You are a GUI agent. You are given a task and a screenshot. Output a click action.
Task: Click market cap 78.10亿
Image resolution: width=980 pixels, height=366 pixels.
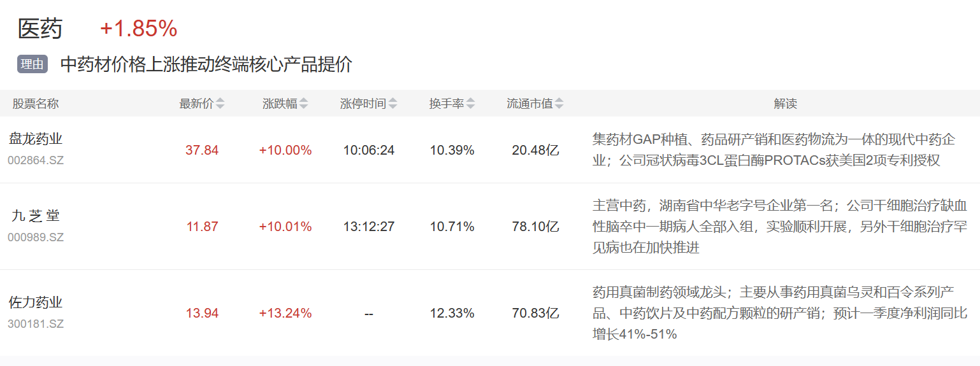point(535,227)
